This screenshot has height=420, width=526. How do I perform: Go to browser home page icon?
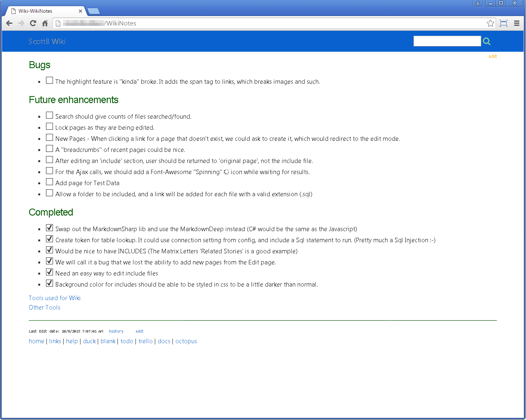tap(45, 23)
